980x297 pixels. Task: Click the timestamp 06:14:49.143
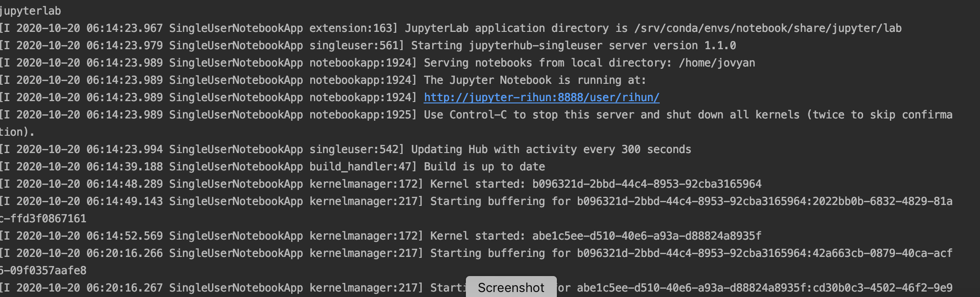click(x=124, y=201)
